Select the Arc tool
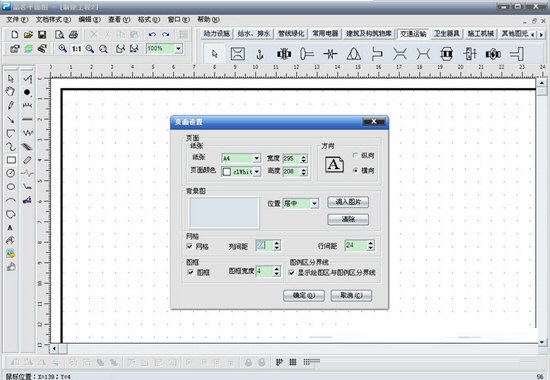This screenshot has height=380, width=550. click(x=11, y=200)
